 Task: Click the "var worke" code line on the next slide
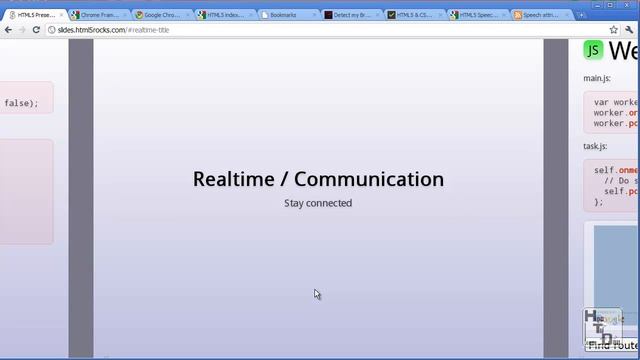coord(615,102)
